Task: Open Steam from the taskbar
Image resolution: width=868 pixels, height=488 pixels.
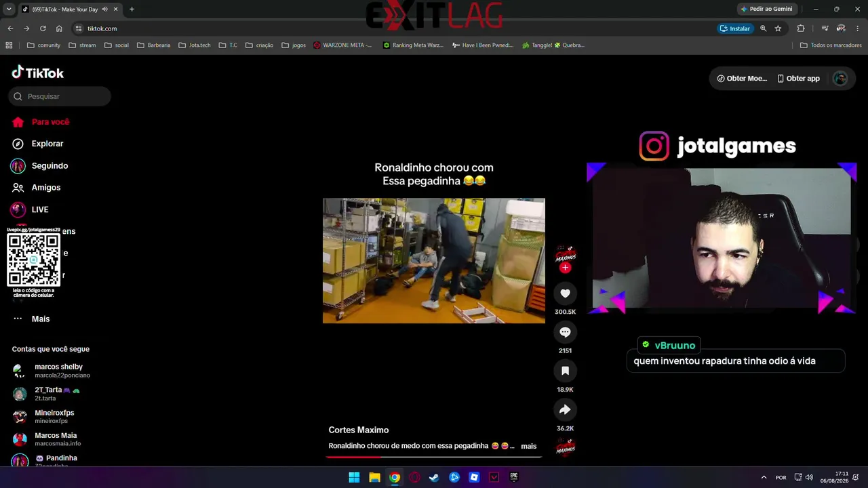Action: (x=434, y=477)
